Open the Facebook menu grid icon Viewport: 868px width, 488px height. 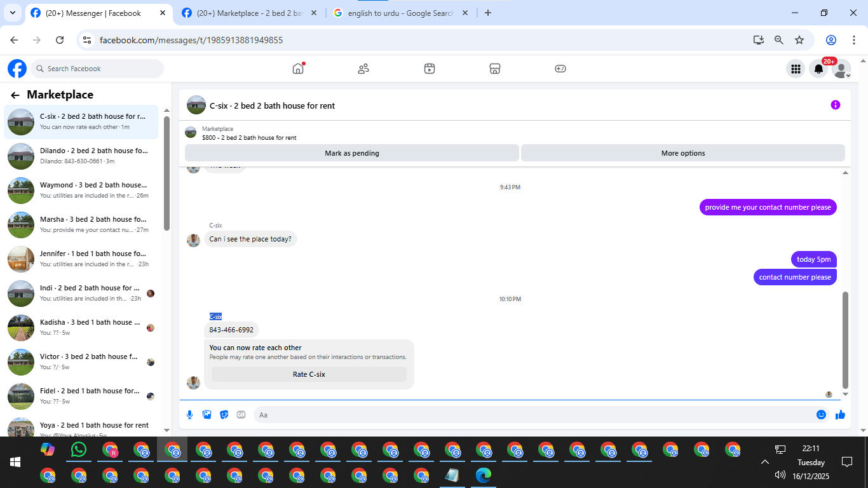click(x=796, y=69)
